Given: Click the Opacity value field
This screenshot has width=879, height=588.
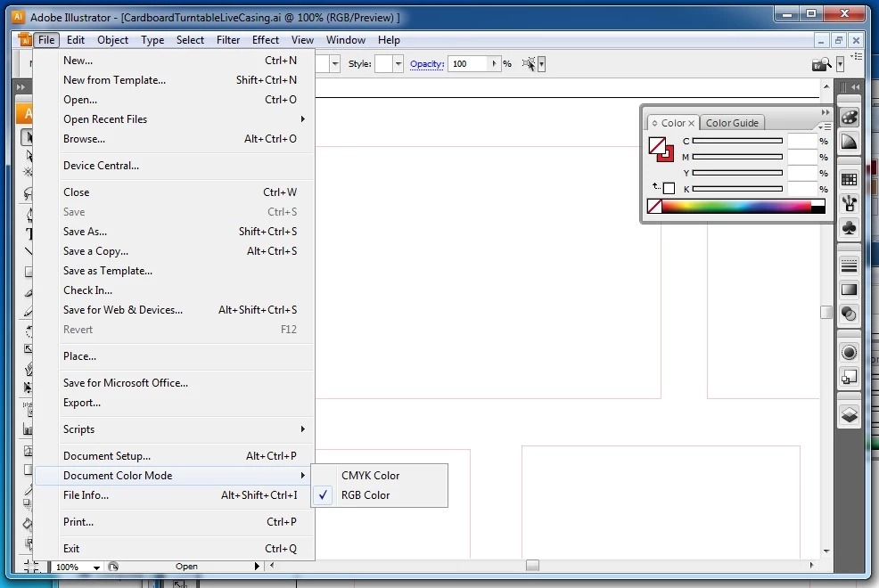Looking at the screenshot, I should 469,64.
